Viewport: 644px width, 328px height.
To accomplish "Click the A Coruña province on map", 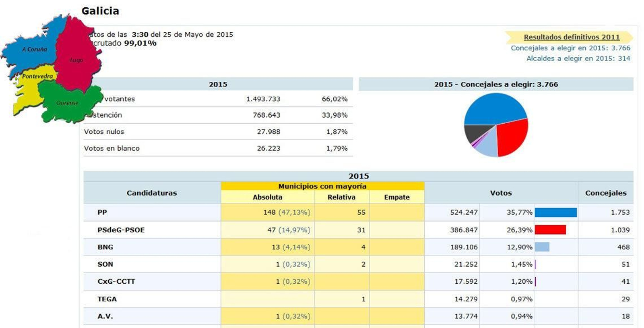I will [x=34, y=49].
